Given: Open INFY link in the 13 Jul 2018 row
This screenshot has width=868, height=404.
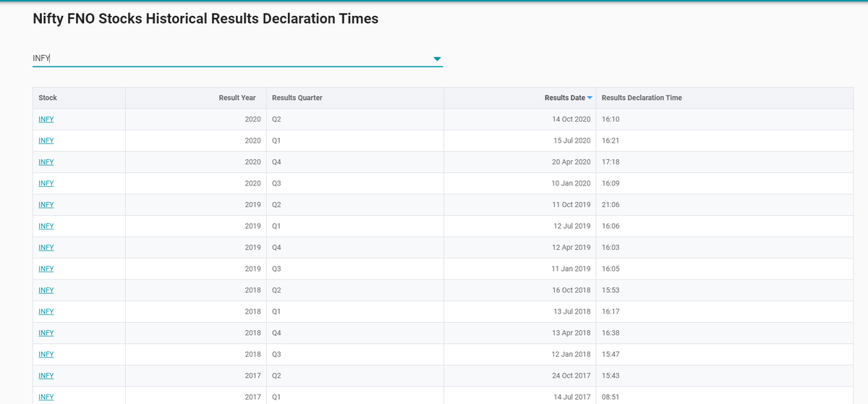Looking at the screenshot, I should tap(46, 311).
